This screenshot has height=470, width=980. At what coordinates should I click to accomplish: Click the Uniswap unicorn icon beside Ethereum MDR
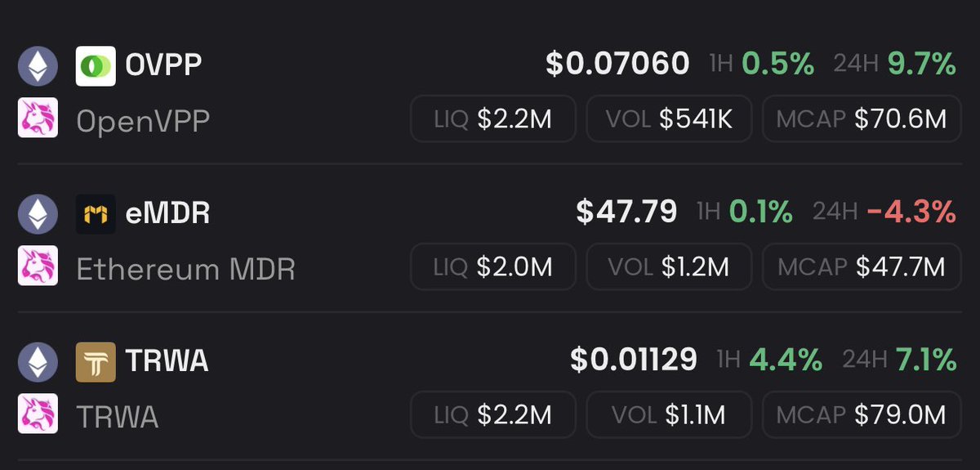point(38,266)
